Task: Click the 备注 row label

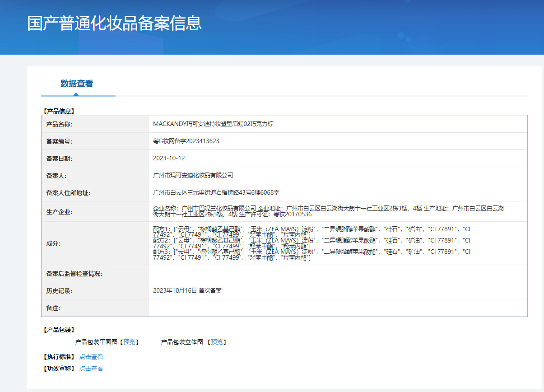Action: click(x=53, y=308)
